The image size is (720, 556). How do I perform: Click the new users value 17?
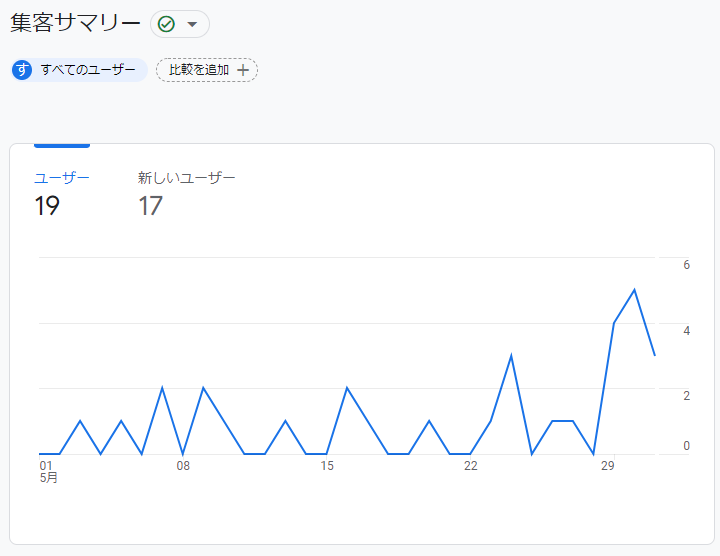(x=150, y=206)
